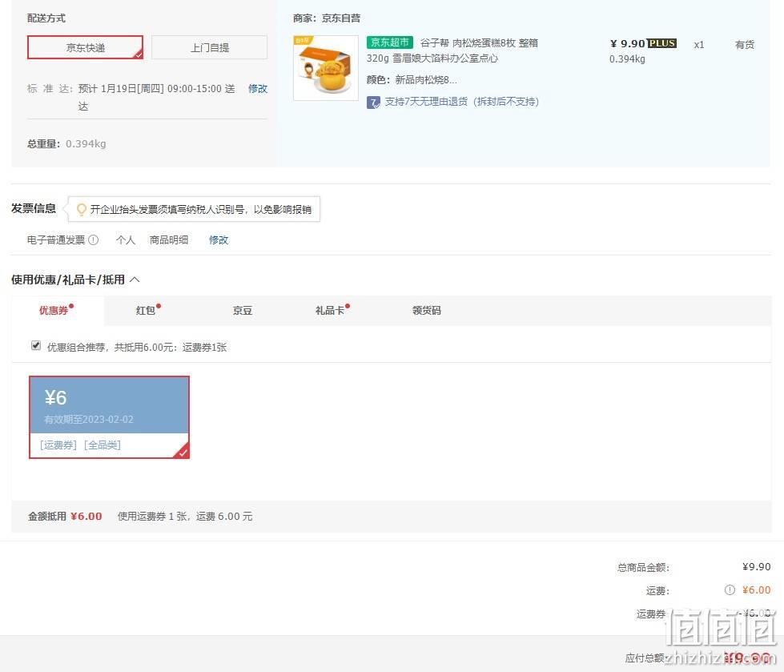784x672 pixels.
Task: Select the ¥6 运费券 coupon card
Action: 109,417
